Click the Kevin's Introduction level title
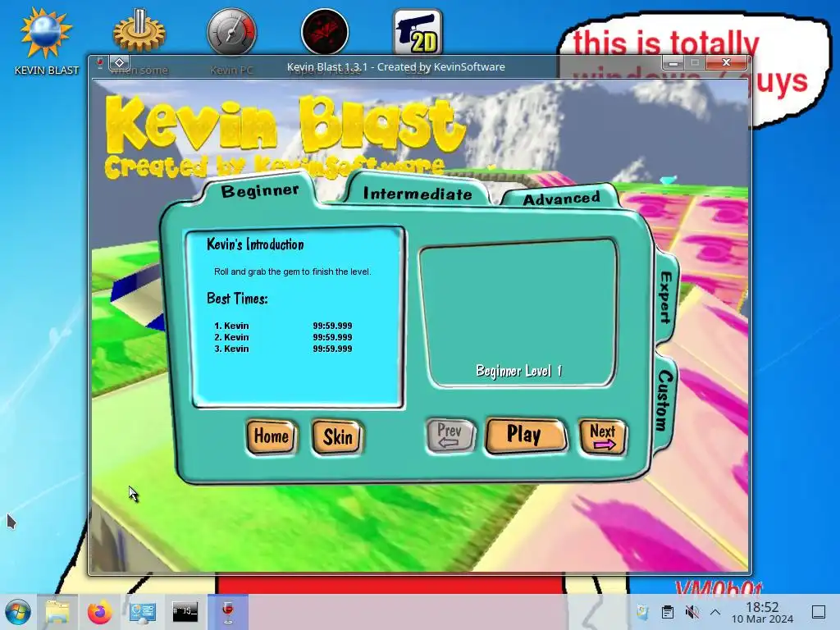The image size is (840, 630). coord(255,244)
